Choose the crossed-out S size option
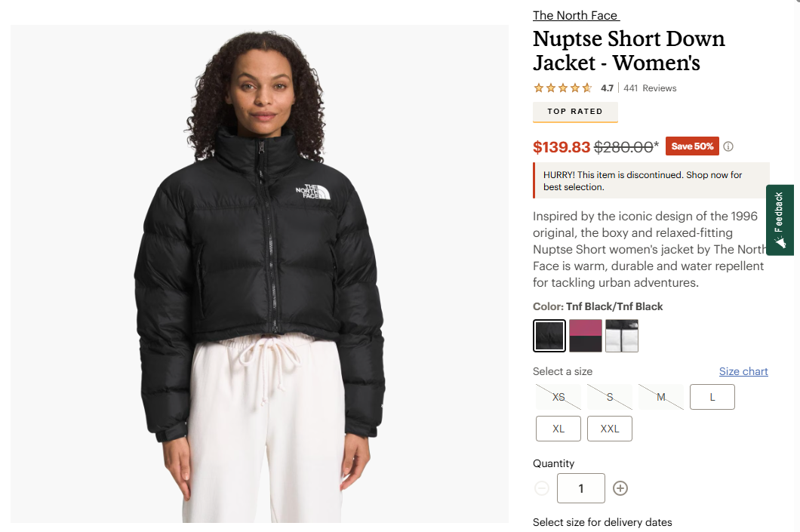The height and width of the screenshot is (532, 800). coord(610,397)
